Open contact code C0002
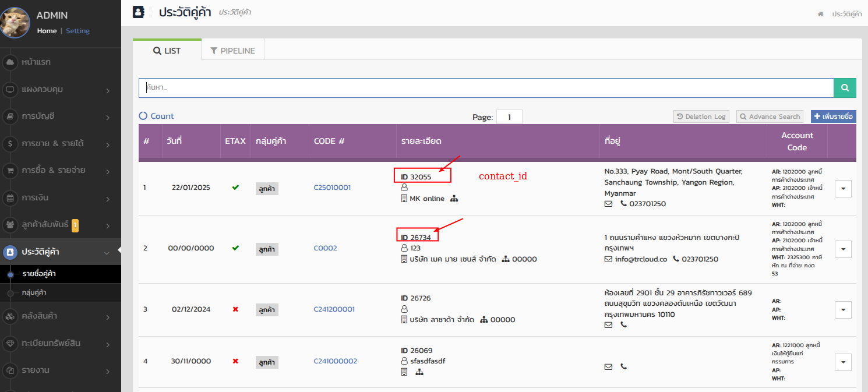 (x=325, y=248)
